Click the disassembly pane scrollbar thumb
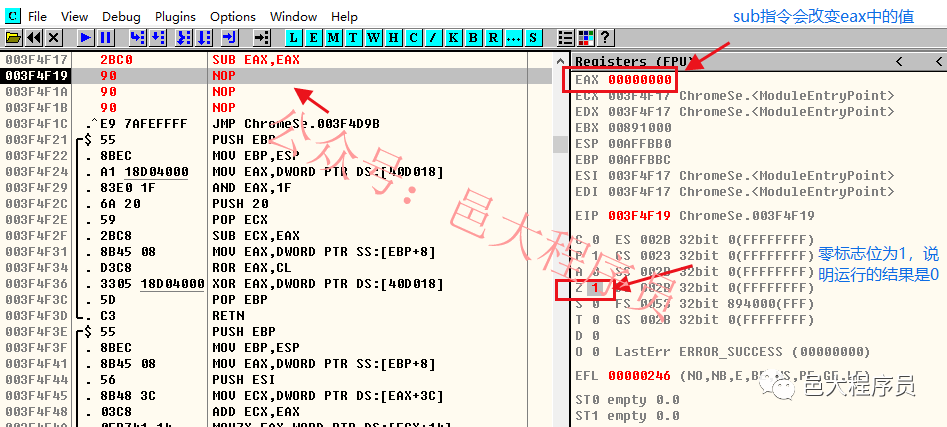The width and height of the screenshot is (947, 427). (x=560, y=144)
